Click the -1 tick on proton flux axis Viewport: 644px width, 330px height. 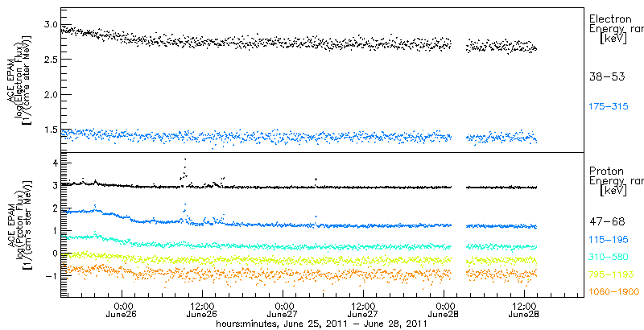click(53, 276)
